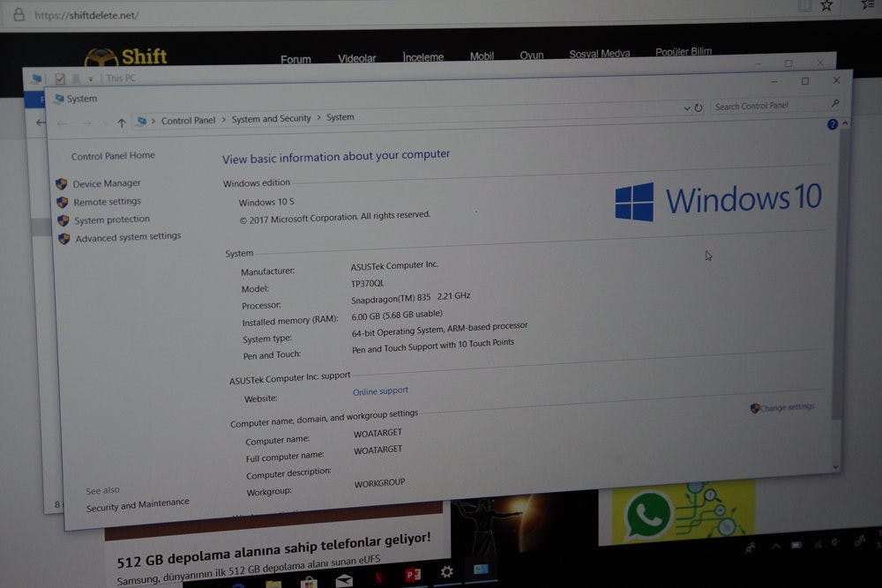Select System in the address breadcrumb
Image resolution: width=882 pixels, height=588 pixels.
click(340, 117)
